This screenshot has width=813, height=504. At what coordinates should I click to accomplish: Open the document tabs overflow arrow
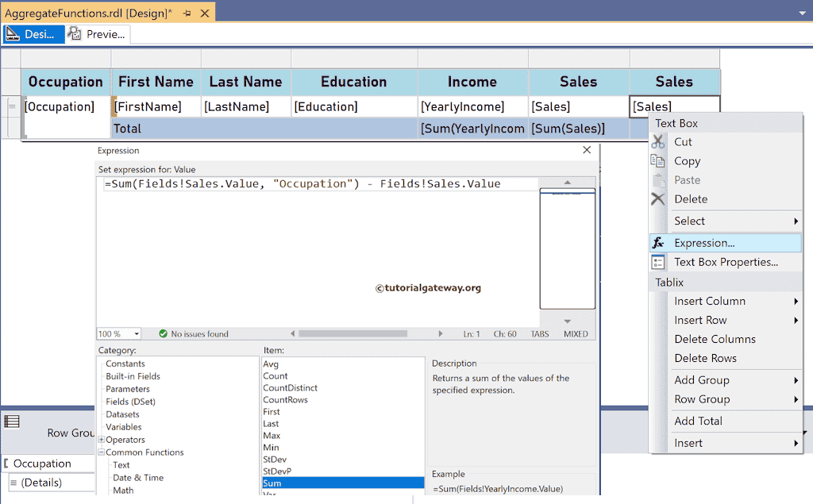[x=802, y=13]
